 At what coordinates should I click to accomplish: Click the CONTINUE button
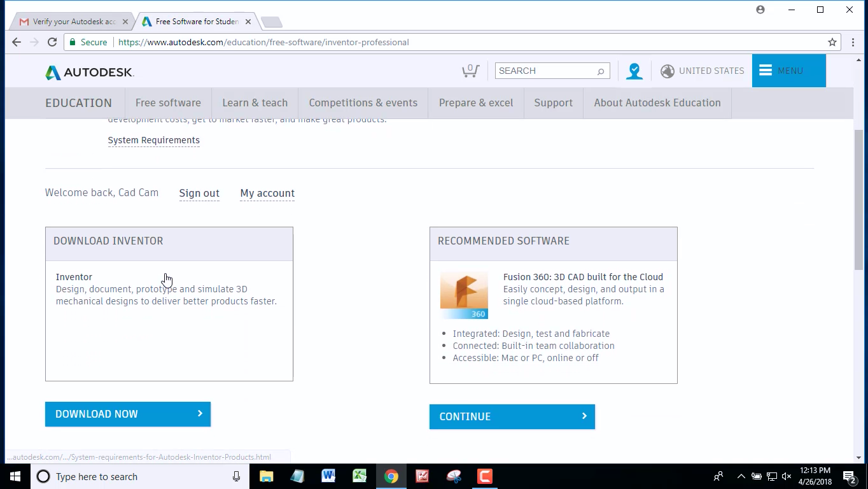click(512, 416)
